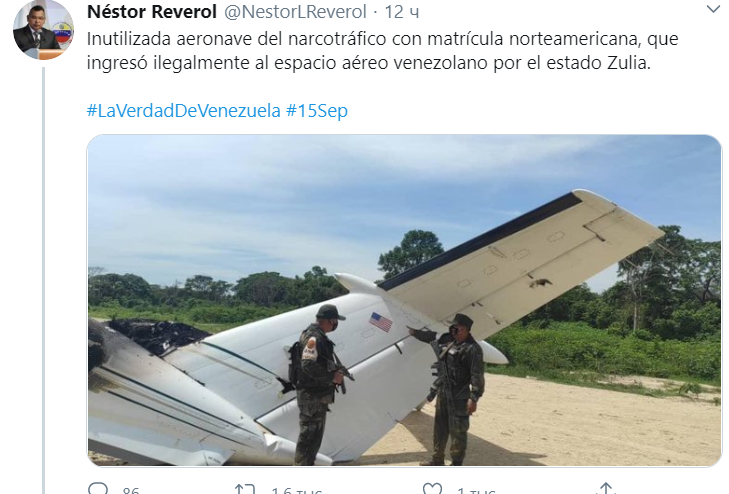Viewport: 729px width, 494px height.
Task: Follow the #15Sep hashtag
Action: click(317, 111)
